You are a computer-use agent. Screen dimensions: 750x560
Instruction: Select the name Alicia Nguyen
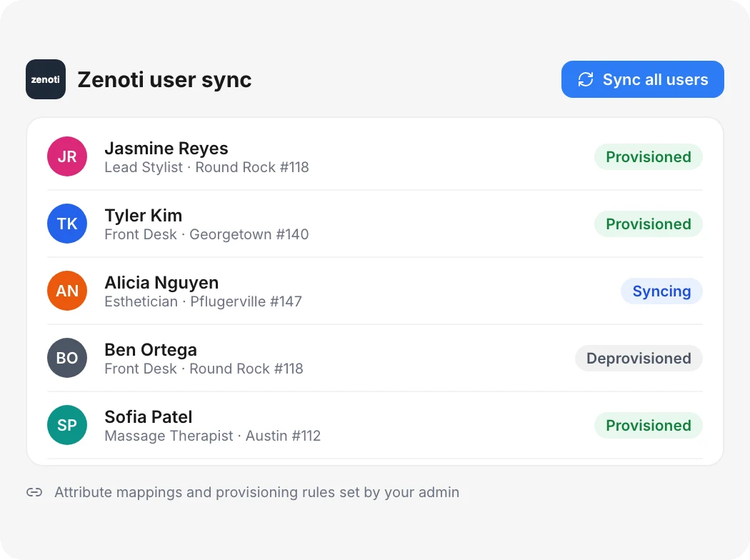pyautogui.click(x=161, y=283)
